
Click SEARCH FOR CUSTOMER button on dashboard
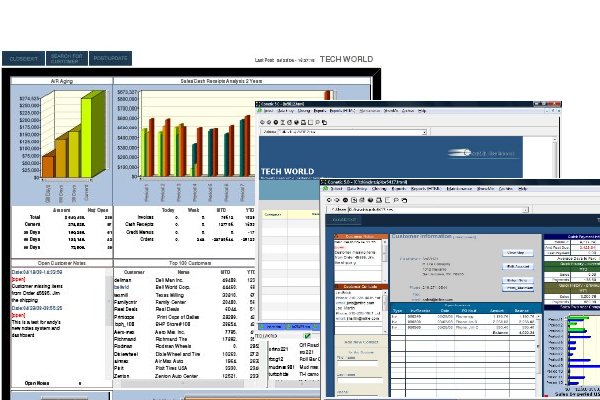pyautogui.click(x=67, y=59)
